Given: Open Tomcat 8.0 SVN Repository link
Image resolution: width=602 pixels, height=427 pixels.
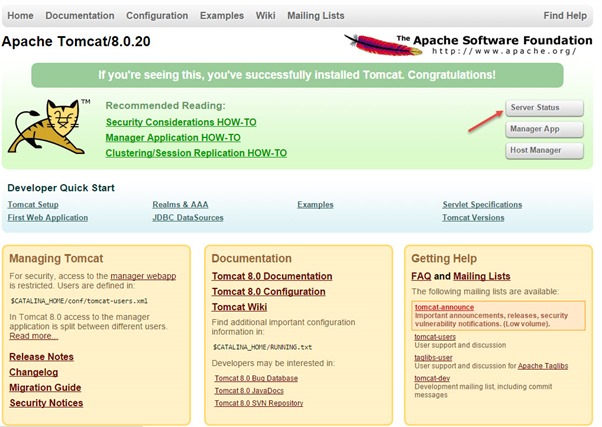Looking at the screenshot, I should coord(259,403).
